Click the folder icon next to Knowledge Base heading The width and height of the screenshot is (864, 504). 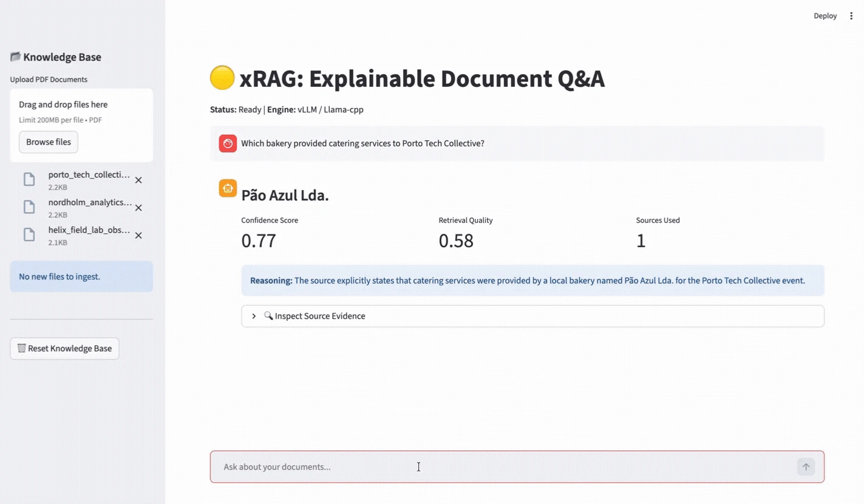[x=15, y=56]
